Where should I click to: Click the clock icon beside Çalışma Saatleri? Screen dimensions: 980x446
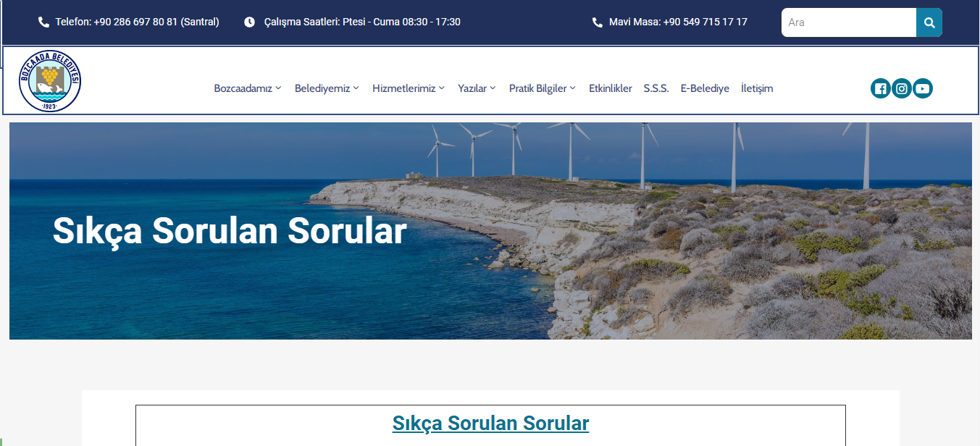coord(249,22)
